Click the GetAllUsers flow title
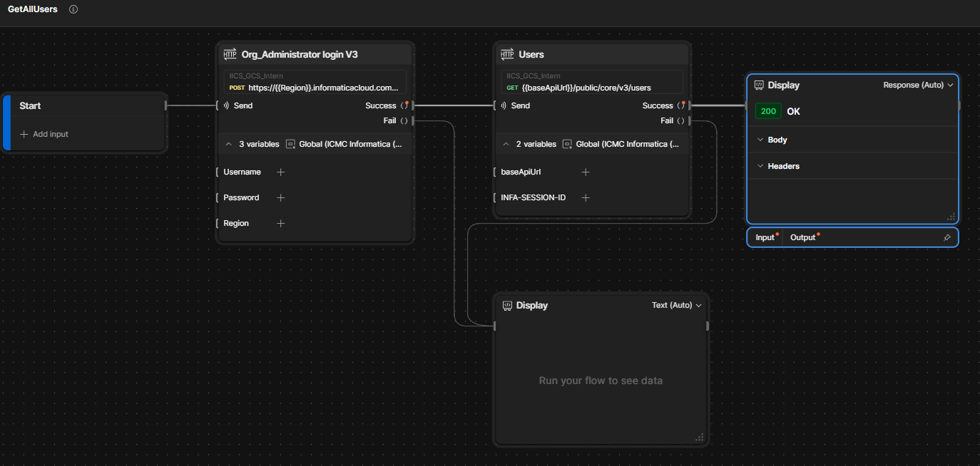Viewport: 980px width, 466px height. click(x=33, y=9)
